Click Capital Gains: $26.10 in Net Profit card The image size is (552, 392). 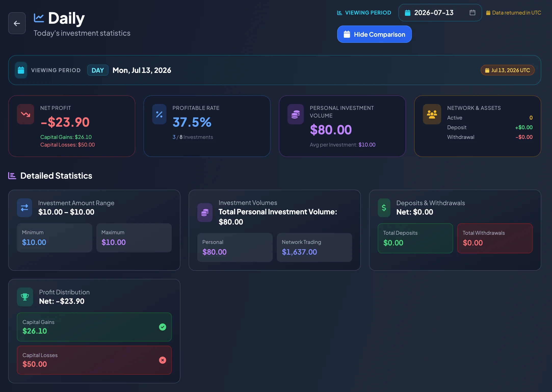click(66, 137)
